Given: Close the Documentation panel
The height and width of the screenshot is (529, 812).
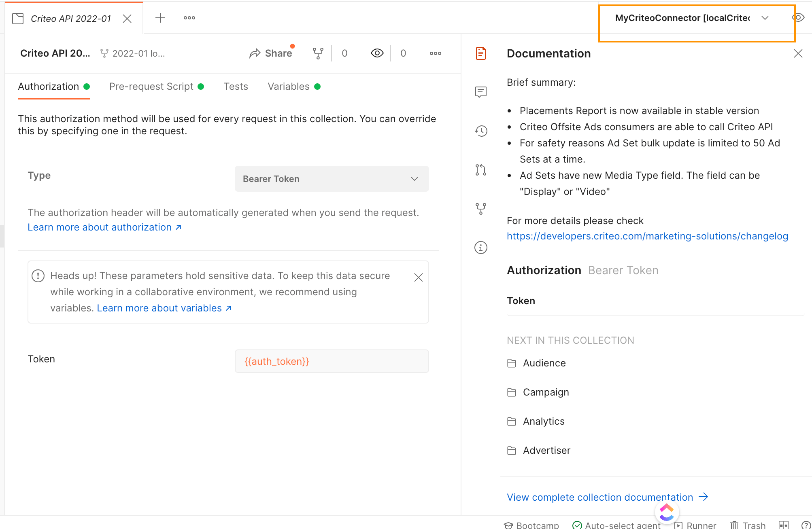Looking at the screenshot, I should point(798,53).
